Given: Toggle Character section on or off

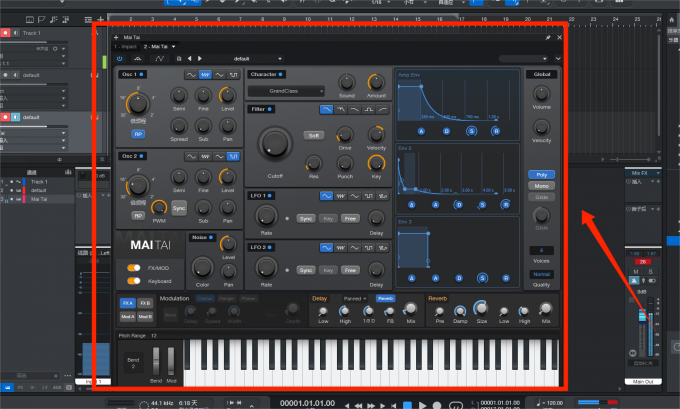Looking at the screenshot, I should (281, 74).
